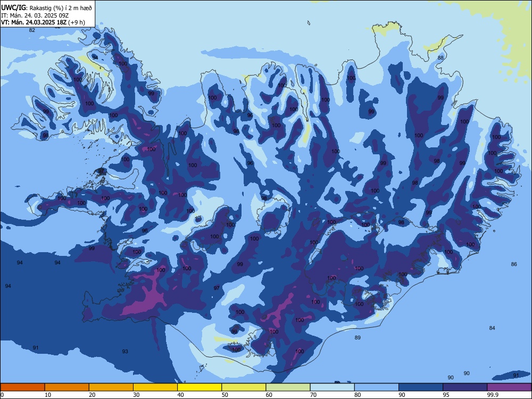This screenshot has width=532, height=399.
Task: Click the humidity value '84' on the map
Action: 492,328
